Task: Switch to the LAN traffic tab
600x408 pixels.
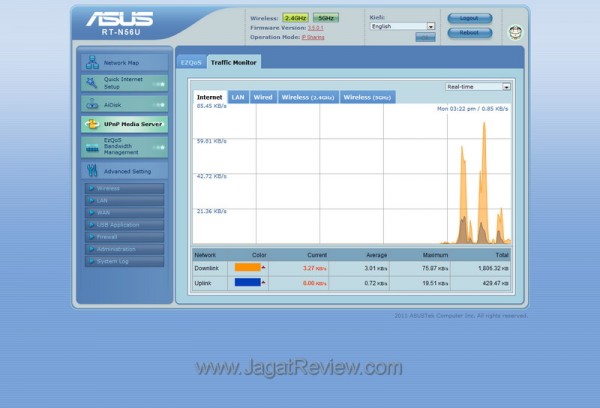Action: (238, 97)
